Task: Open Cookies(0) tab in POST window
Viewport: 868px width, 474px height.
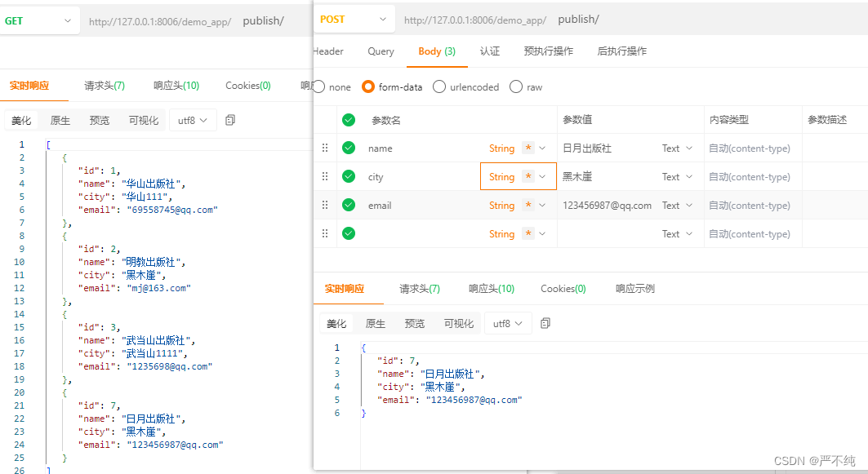Action: point(563,288)
